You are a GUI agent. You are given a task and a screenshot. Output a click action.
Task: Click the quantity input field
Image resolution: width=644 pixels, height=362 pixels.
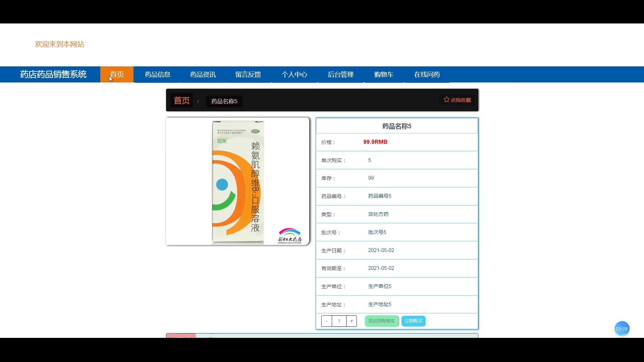[339, 321]
